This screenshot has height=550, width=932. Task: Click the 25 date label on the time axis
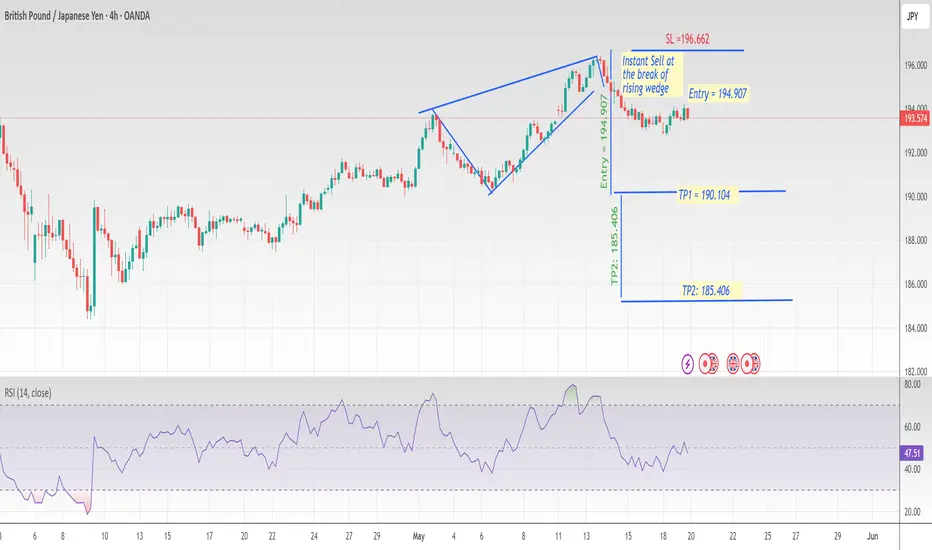click(x=767, y=536)
